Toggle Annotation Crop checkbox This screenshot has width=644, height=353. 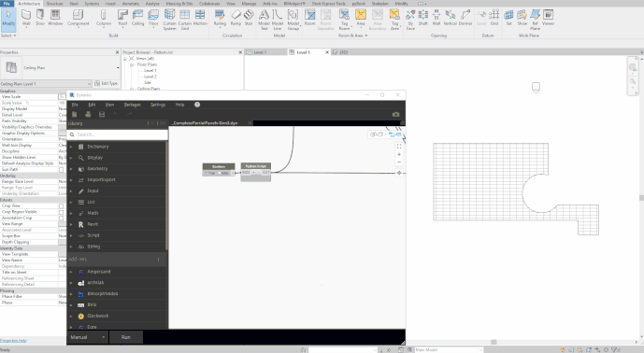pyautogui.click(x=61, y=218)
